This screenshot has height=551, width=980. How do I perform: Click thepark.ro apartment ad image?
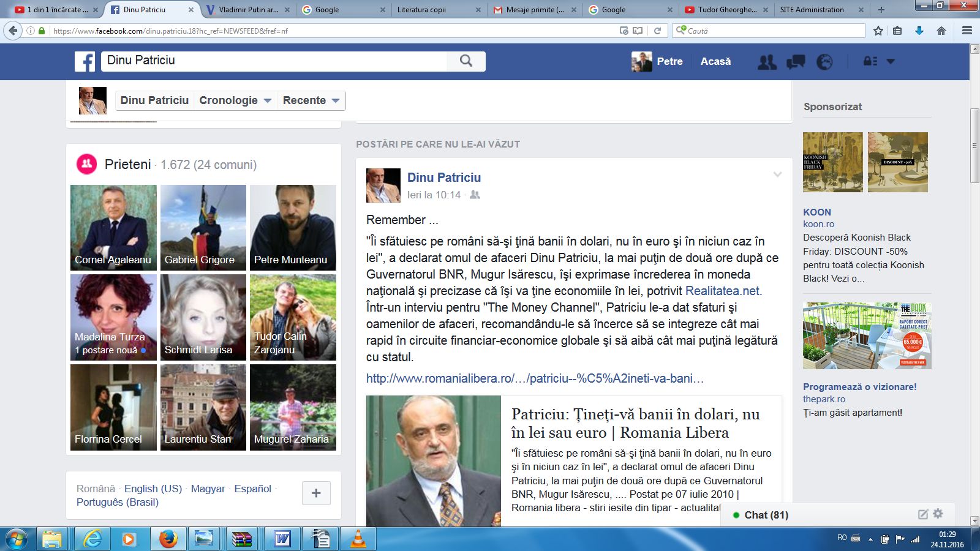867,335
